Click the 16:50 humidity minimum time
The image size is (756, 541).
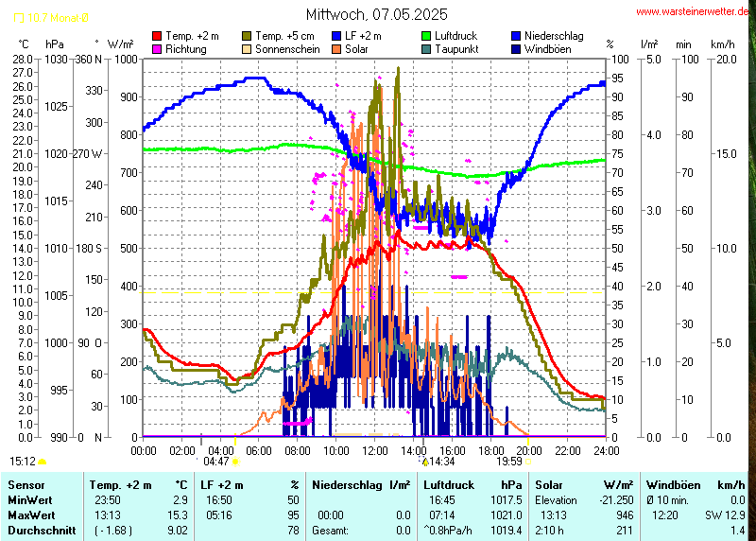point(219,500)
